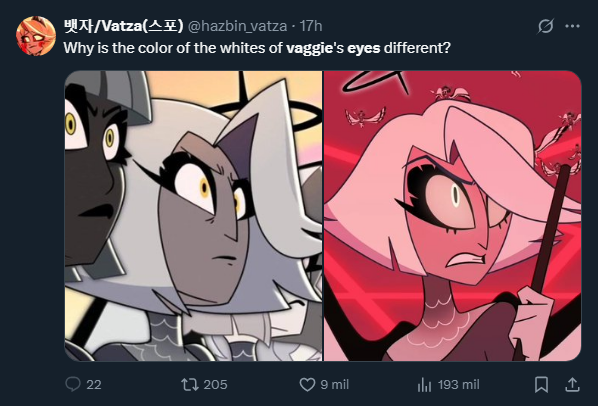The height and width of the screenshot is (406, 598).
Task: Visit the @hazbin_vatza handle link
Action: (x=237, y=26)
